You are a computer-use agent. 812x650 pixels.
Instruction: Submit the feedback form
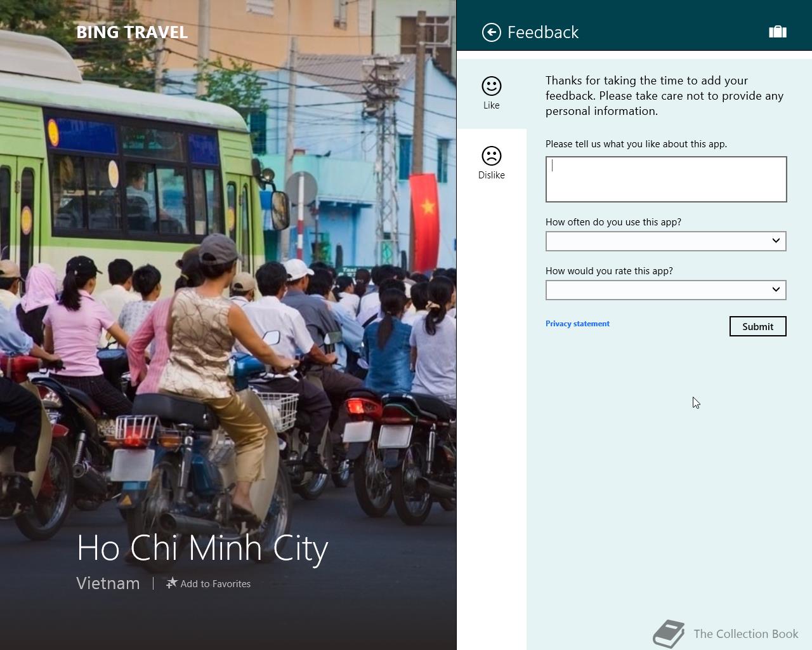(758, 326)
